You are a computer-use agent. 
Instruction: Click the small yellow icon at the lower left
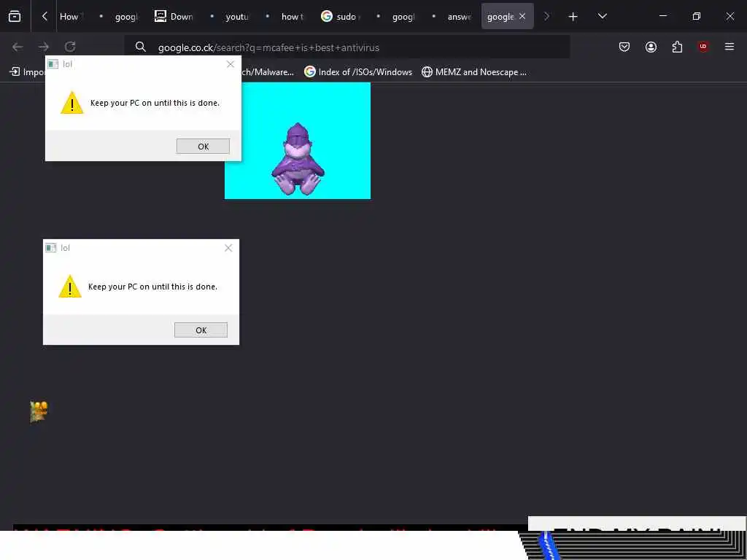tap(39, 412)
